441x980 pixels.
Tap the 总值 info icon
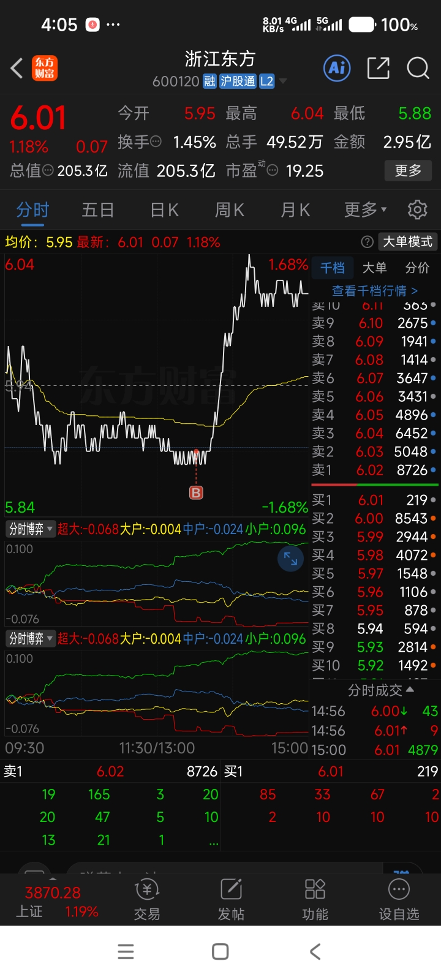[48, 170]
